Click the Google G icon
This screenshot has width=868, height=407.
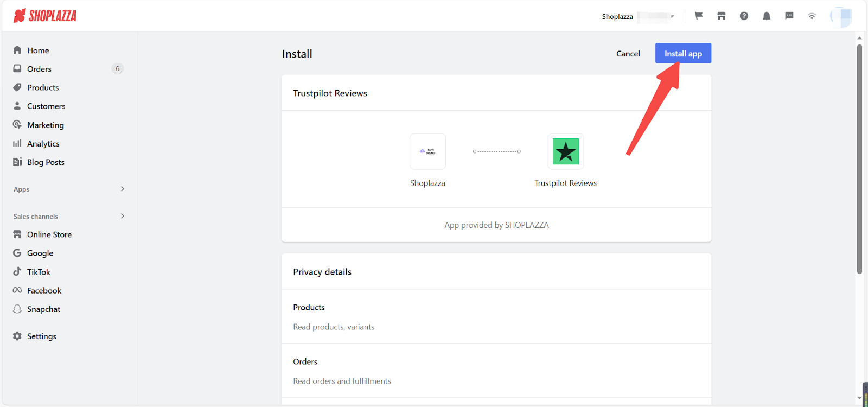click(x=17, y=253)
